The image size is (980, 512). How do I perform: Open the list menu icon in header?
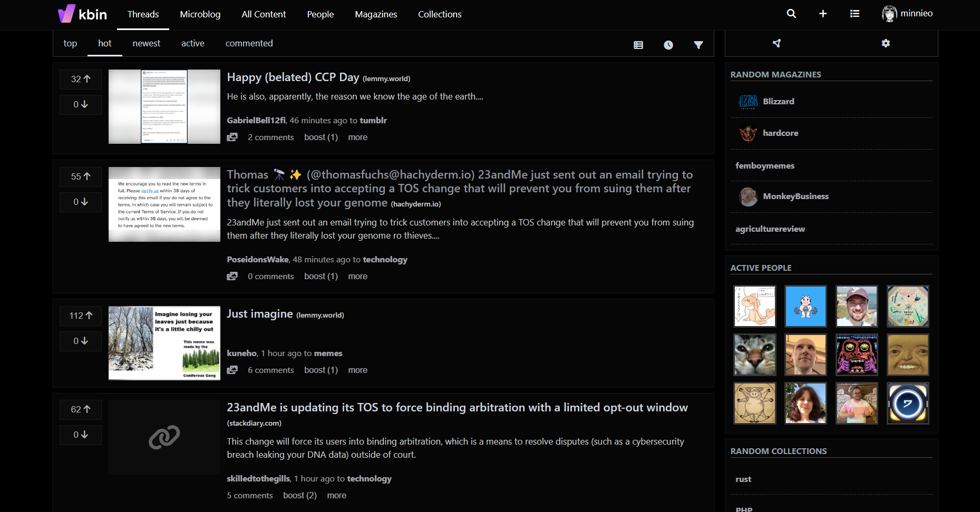(x=855, y=14)
